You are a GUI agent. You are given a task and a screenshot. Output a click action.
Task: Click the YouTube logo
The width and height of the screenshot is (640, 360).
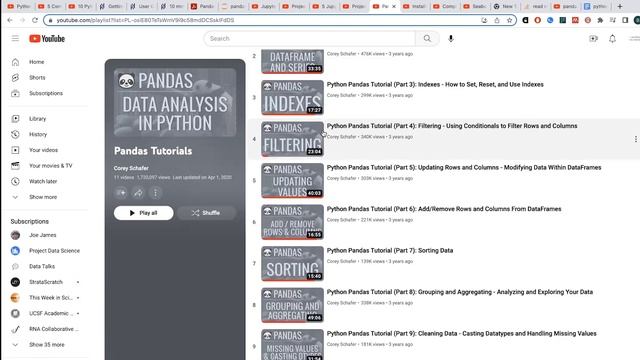click(x=47, y=38)
